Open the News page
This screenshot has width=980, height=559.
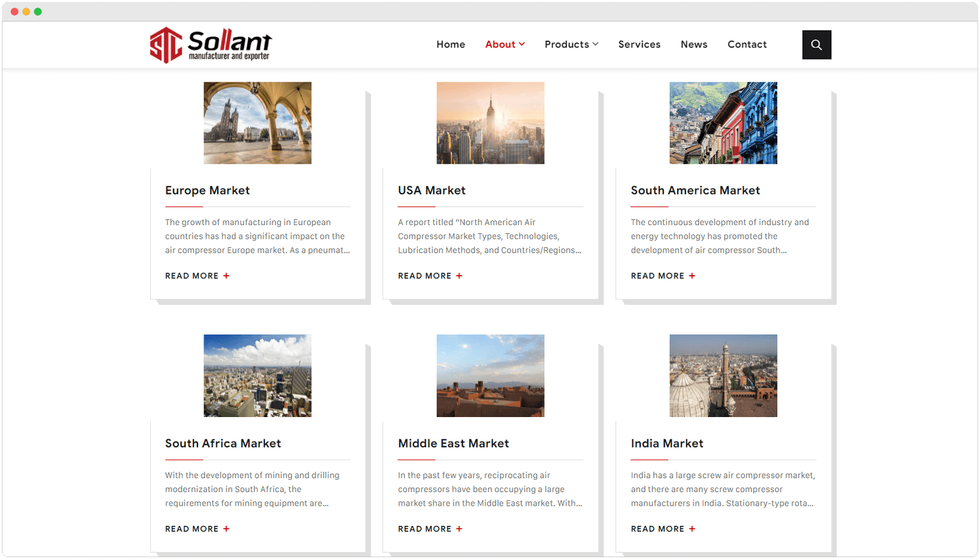pyautogui.click(x=694, y=45)
